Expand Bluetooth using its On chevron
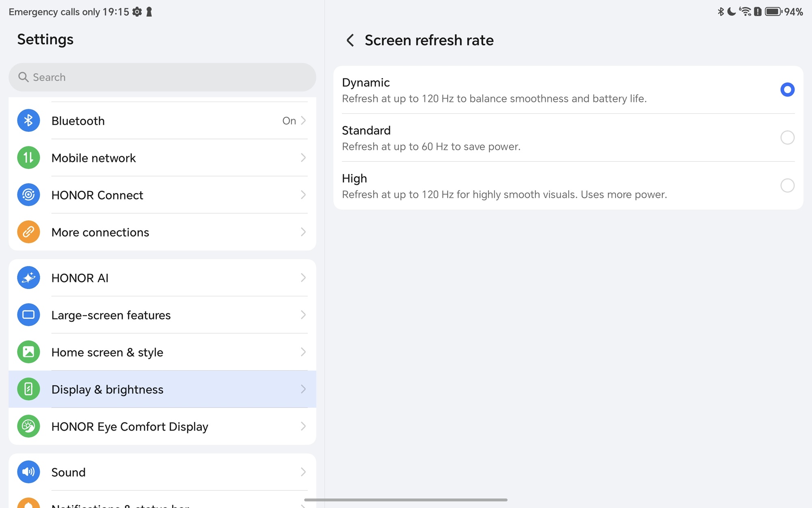This screenshot has height=508, width=812. pyautogui.click(x=303, y=121)
